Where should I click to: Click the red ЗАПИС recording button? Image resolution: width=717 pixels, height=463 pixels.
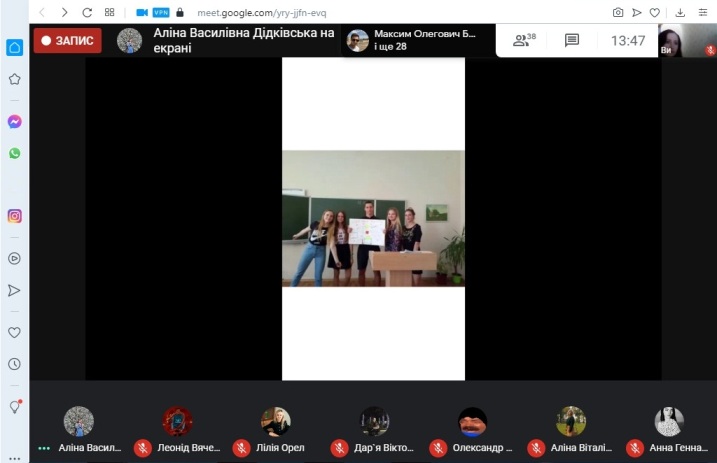pos(68,40)
